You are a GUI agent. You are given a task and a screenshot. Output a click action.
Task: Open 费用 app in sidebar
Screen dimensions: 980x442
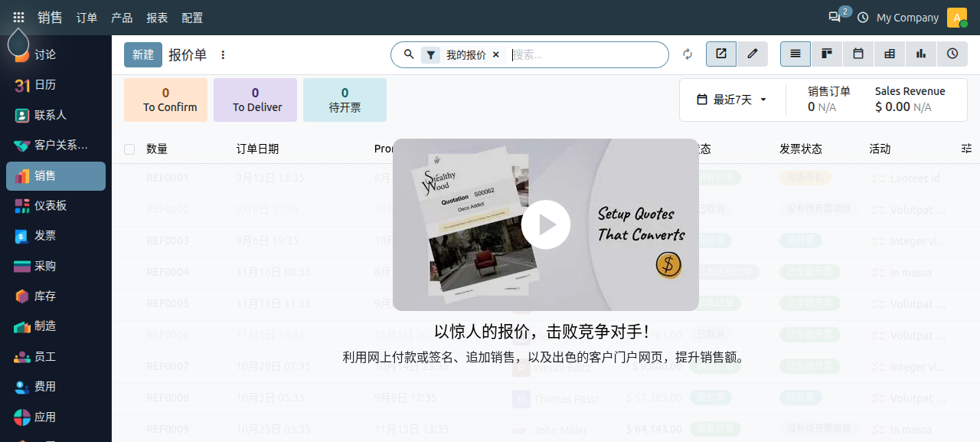(56, 387)
